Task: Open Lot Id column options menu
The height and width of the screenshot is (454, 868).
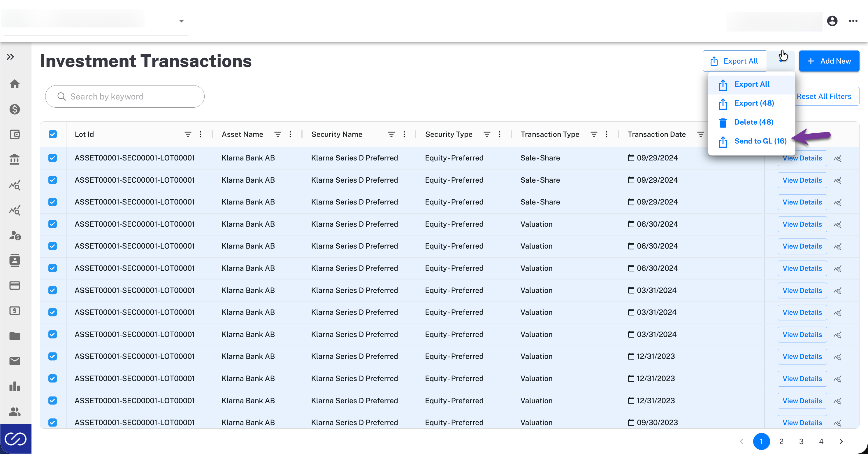Action: coord(201,134)
